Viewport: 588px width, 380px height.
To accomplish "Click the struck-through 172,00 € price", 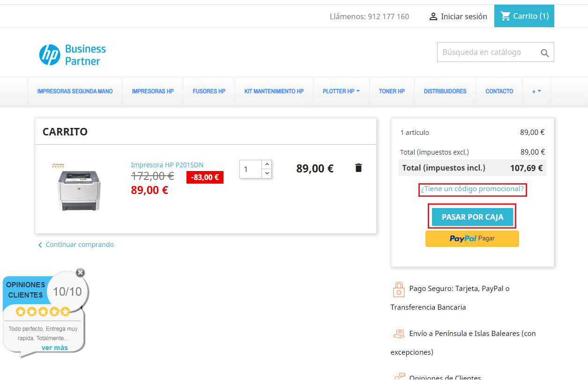I will tap(152, 176).
